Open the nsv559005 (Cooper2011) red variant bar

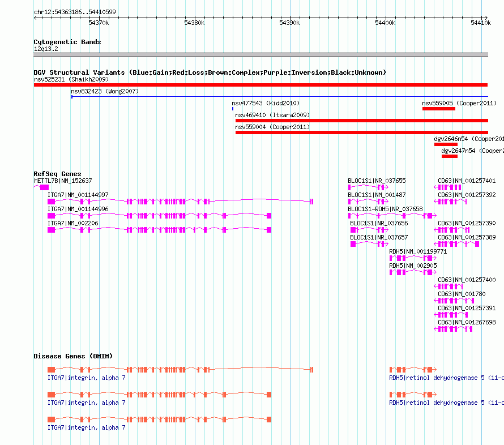pyautogui.click(x=439, y=109)
